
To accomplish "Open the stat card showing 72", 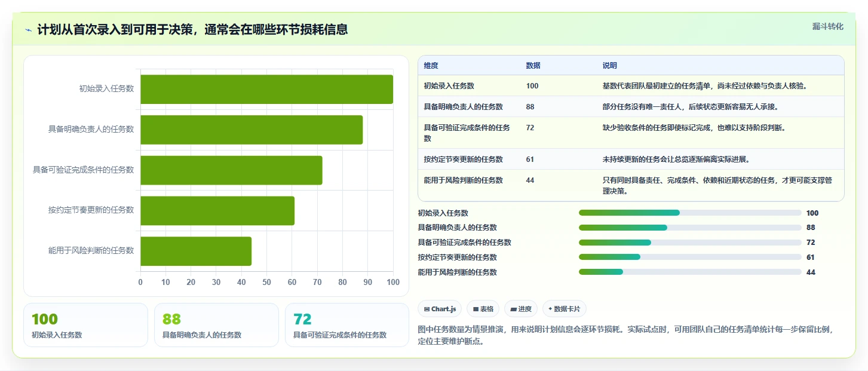I will click(347, 325).
